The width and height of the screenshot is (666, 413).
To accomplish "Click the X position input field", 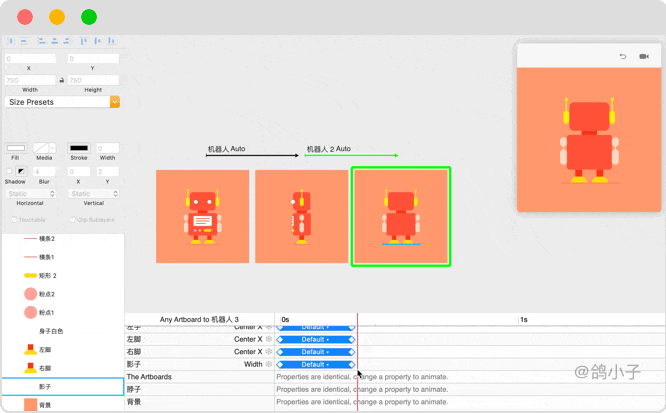I will pyautogui.click(x=30, y=59).
